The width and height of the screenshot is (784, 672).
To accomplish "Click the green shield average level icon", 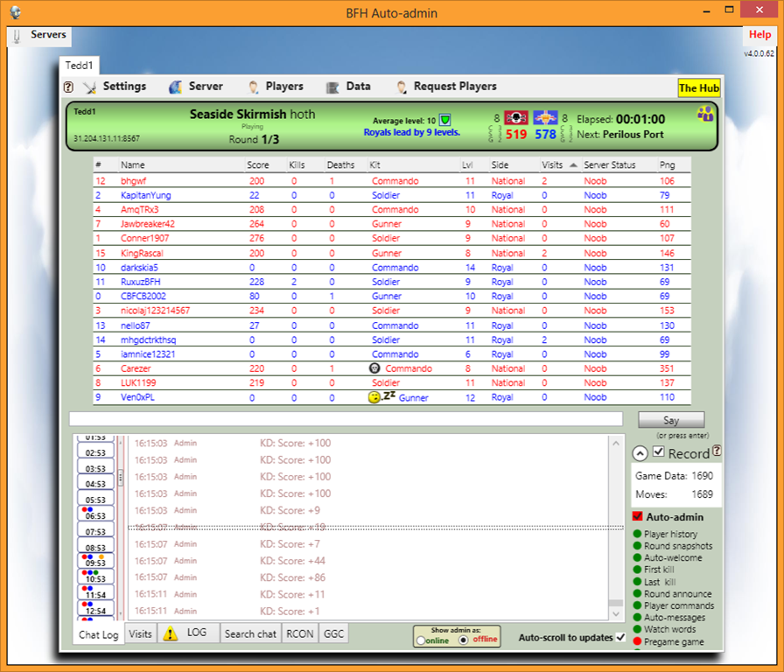I will tap(444, 120).
